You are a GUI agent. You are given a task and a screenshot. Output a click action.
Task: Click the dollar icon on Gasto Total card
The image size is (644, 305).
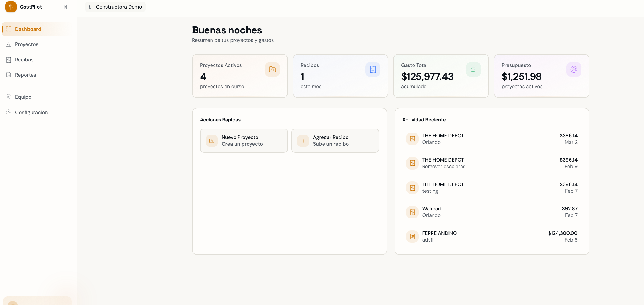(473, 69)
